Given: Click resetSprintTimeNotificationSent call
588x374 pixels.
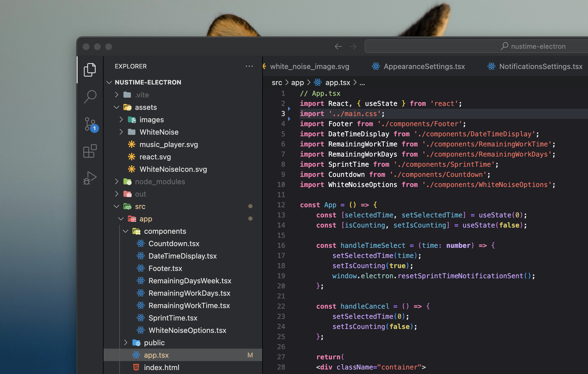Looking at the screenshot, I should coord(460,276).
